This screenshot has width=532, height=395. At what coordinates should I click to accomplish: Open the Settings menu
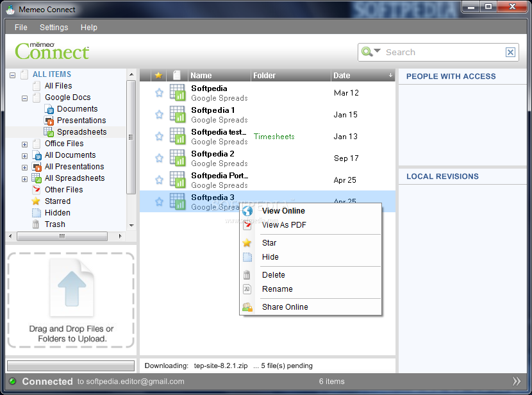(x=54, y=27)
